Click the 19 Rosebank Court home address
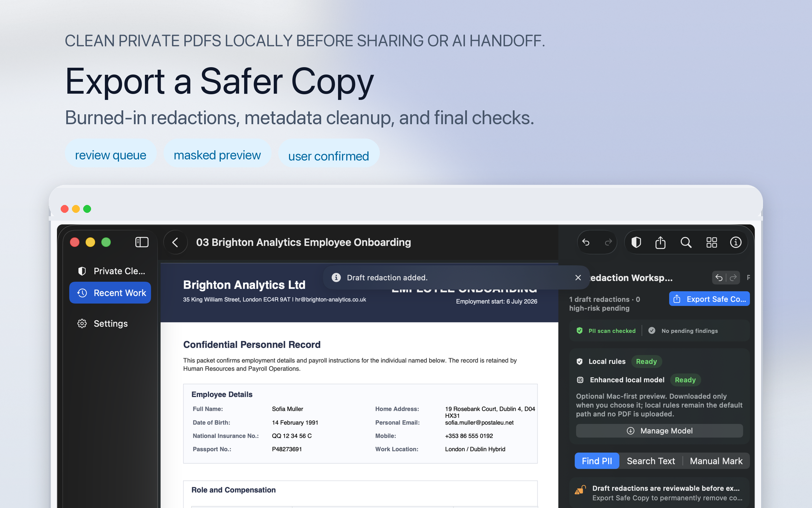Image resolution: width=812 pixels, height=508 pixels. tap(490, 412)
